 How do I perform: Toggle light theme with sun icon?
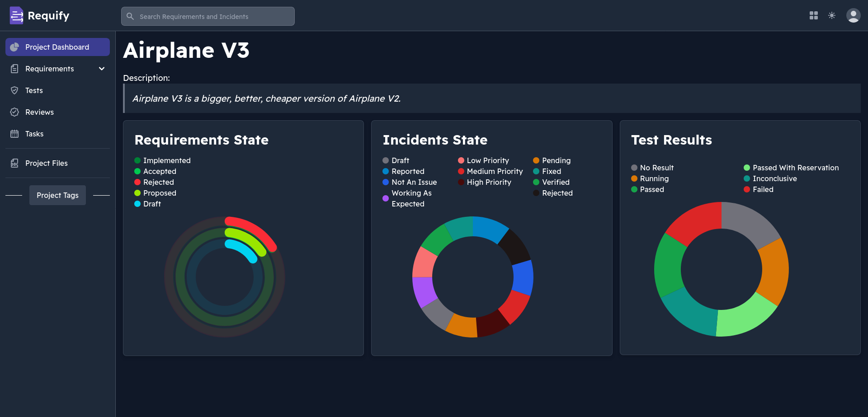point(831,16)
